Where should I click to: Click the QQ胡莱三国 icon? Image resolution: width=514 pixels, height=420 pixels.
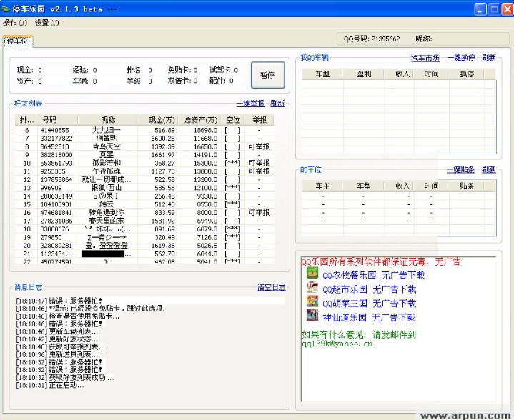point(312,302)
